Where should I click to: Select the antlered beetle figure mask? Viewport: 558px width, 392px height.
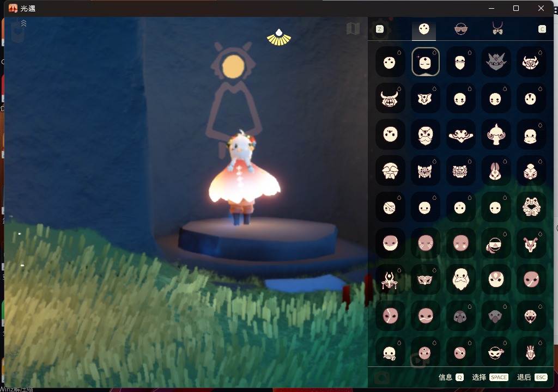pyautogui.click(x=390, y=280)
